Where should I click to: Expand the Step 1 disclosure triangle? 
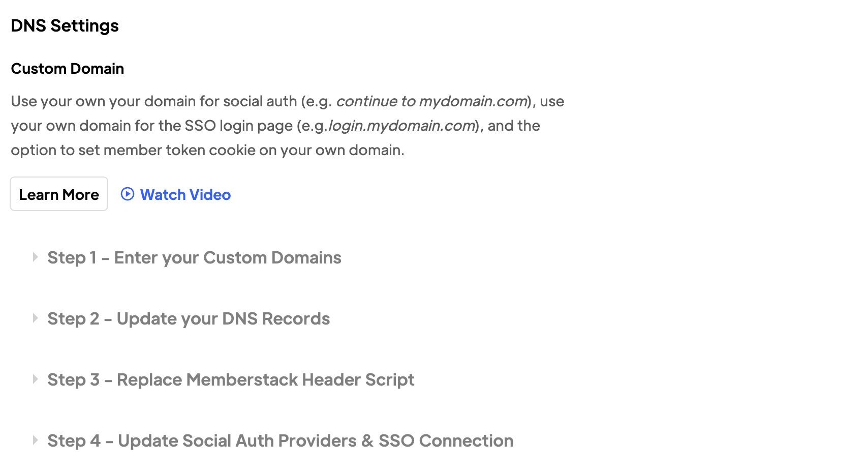pyautogui.click(x=35, y=257)
